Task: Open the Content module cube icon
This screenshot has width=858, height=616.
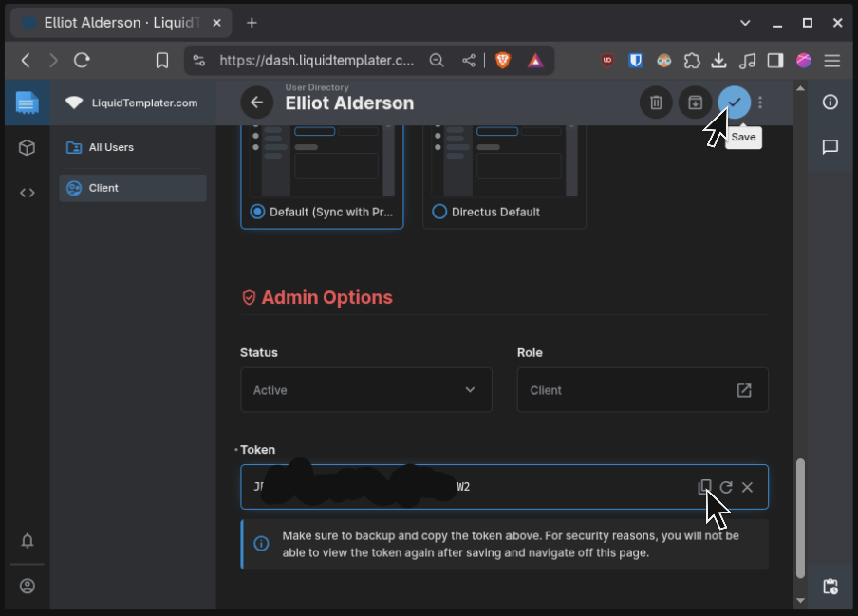Action: [27, 148]
